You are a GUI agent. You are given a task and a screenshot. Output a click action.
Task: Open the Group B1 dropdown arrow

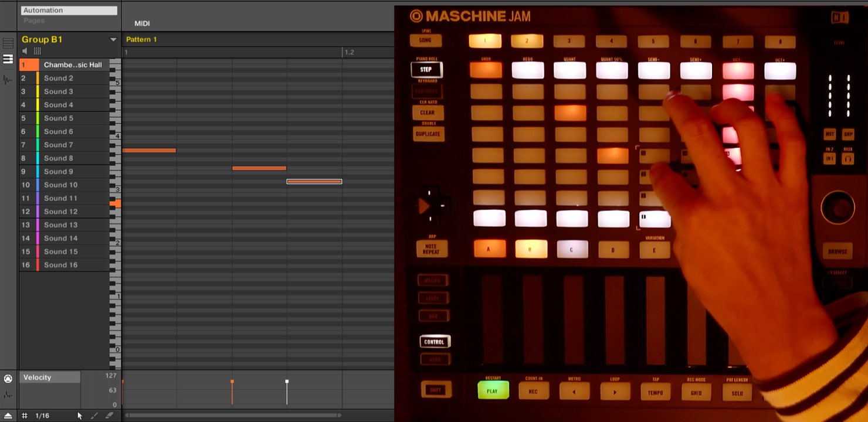point(113,40)
